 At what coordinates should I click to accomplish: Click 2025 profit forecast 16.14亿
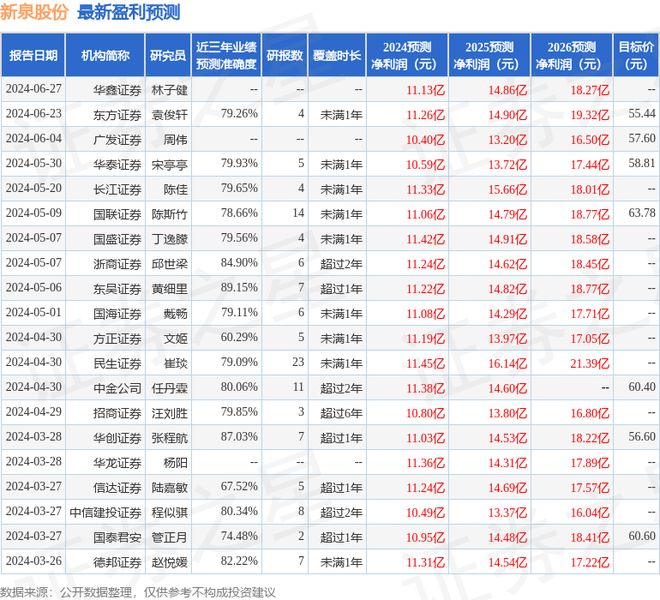click(x=508, y=363)
